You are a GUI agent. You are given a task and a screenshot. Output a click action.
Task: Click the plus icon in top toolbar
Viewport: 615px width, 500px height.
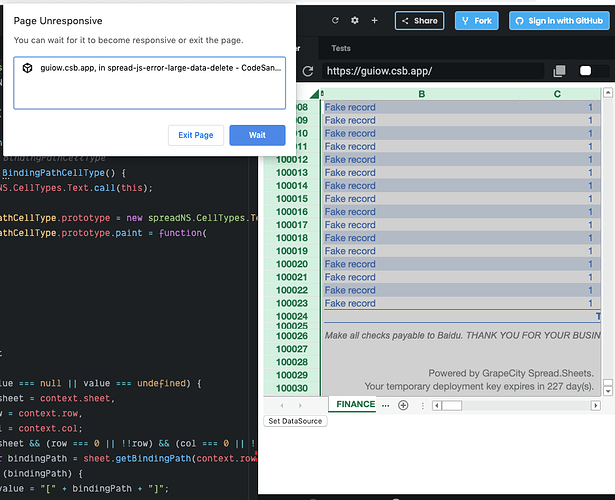click(x=374, y=20)
